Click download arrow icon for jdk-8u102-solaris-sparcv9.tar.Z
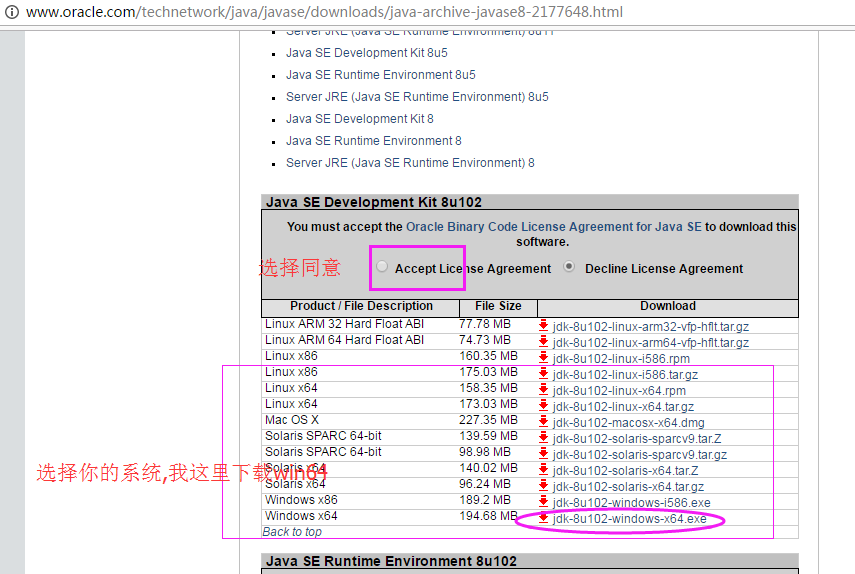Screen dimensions: 855x574 tap(543, 438)
